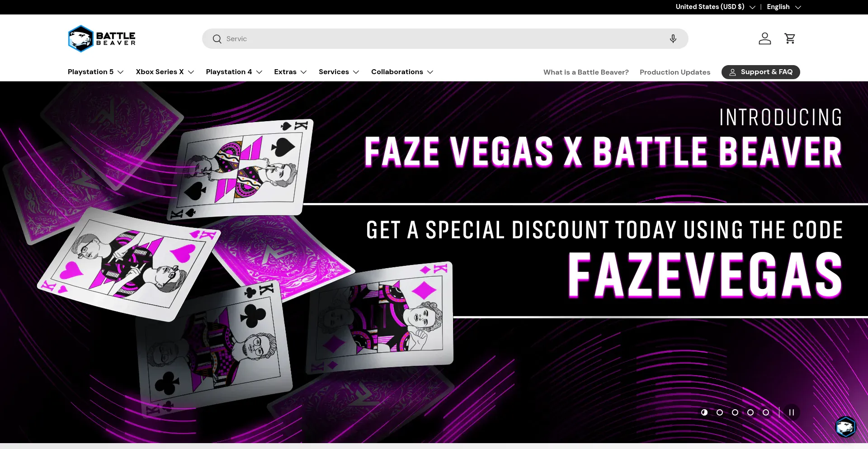
Task: Focus the search input field
Action: coord(445,39)
